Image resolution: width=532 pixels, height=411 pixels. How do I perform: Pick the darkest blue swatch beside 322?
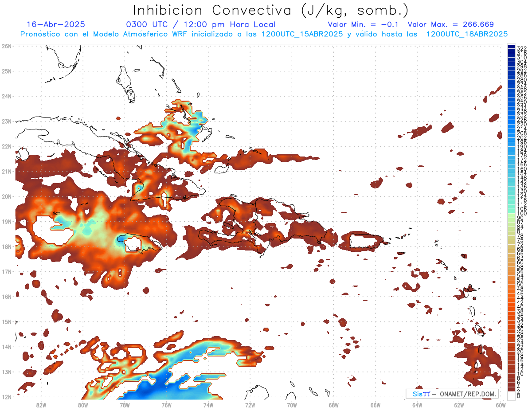(x=512, y=47)
